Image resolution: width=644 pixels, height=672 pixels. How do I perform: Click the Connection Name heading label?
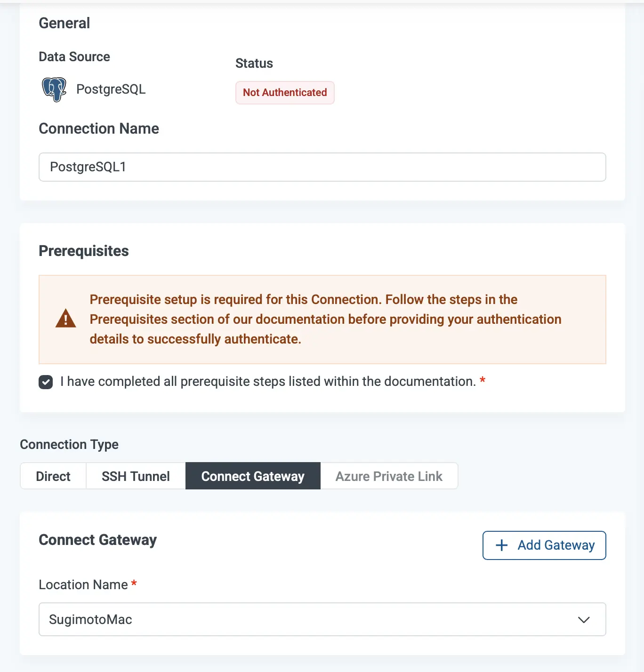click(x=99, y=129)
